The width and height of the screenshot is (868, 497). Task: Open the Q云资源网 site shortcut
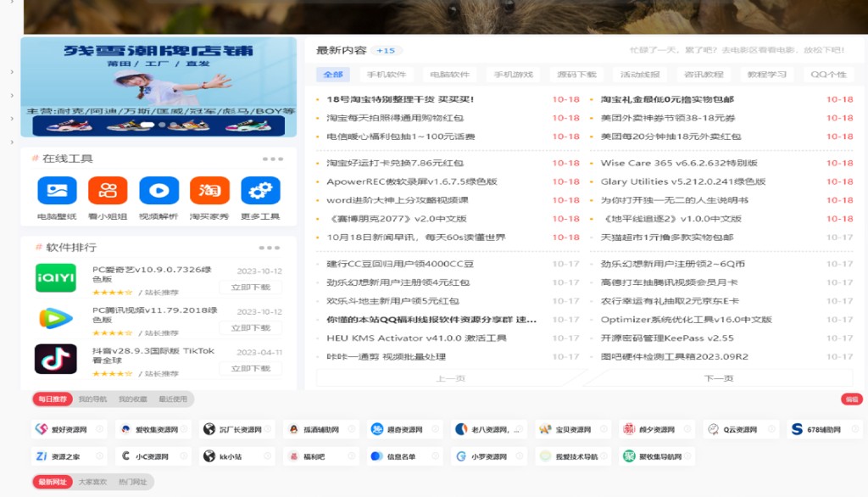tap(741, 429)
